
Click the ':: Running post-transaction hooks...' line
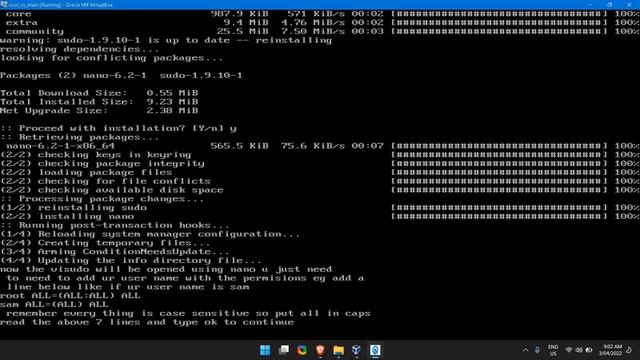point(115,225)
